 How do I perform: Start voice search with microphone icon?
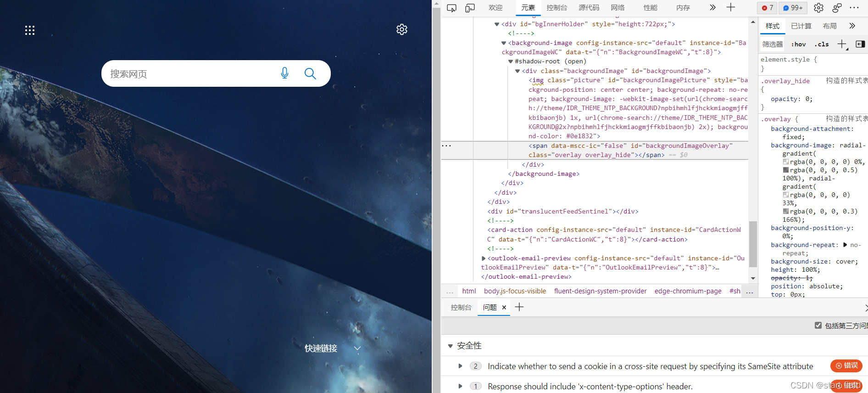point(285,73)
